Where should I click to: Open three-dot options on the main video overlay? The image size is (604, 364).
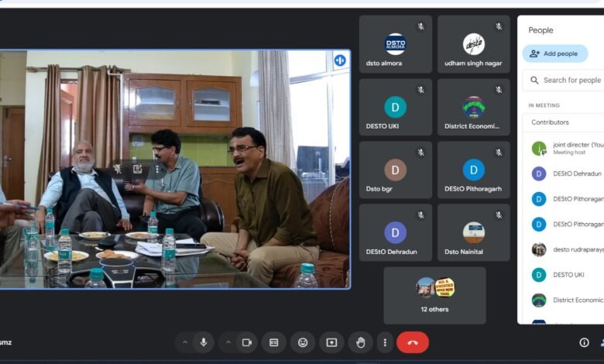157,168
